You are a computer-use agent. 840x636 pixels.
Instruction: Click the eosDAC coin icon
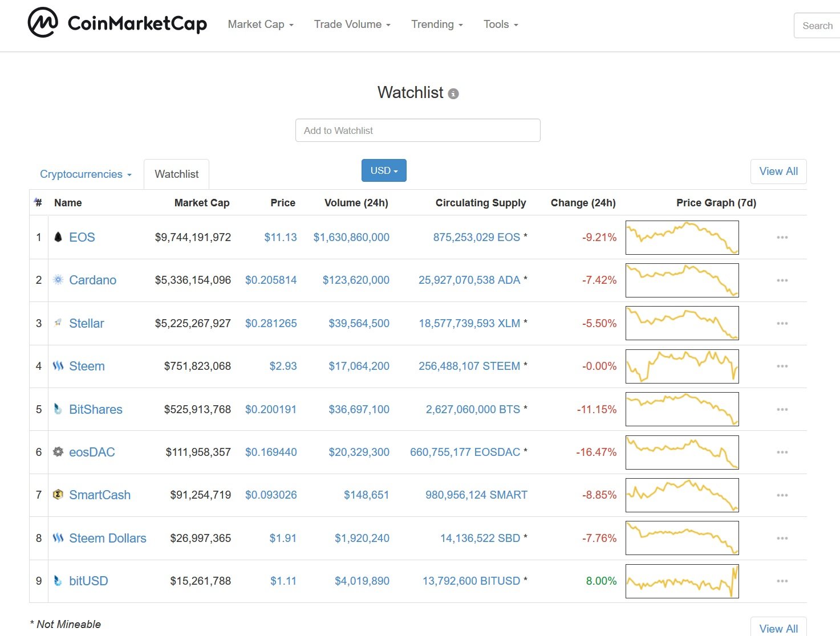pyautogui.click(x=58, y=452)
